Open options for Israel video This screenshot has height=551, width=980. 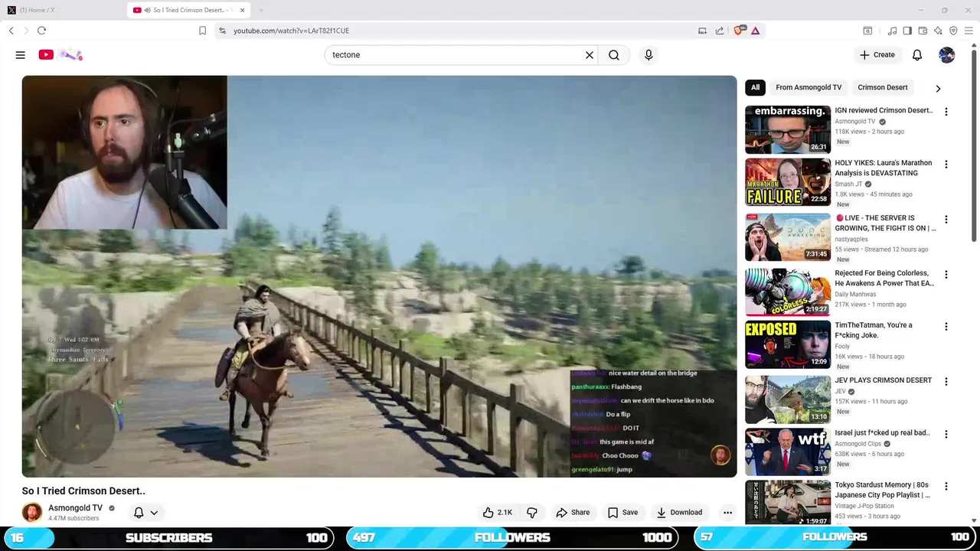(x=946, y=435)
